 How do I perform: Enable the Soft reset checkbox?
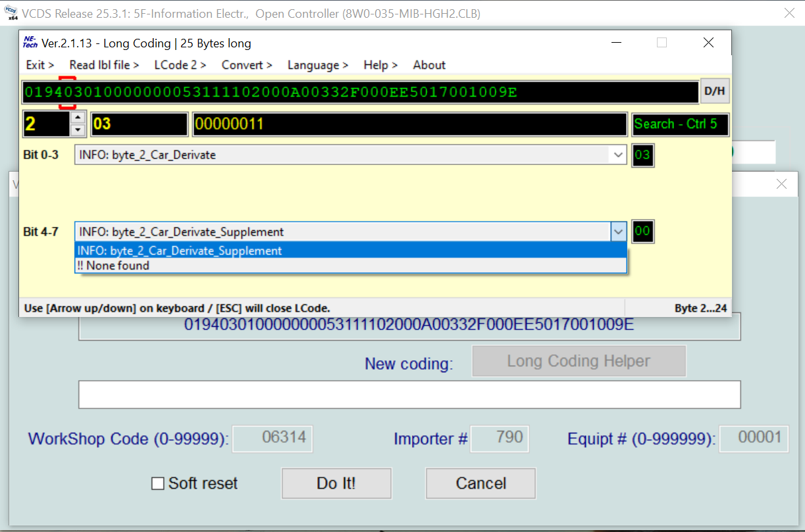coord(158,483)
